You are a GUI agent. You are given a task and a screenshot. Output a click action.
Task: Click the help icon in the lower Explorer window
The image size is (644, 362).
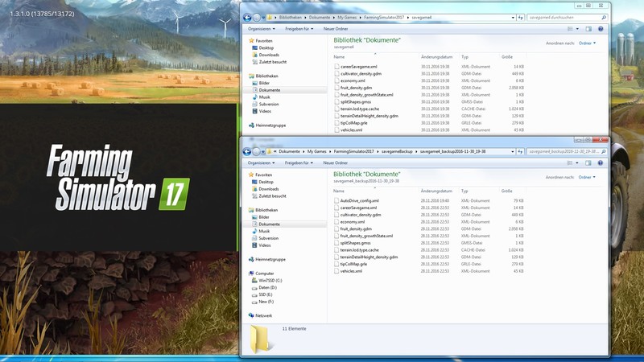(601, 162)
